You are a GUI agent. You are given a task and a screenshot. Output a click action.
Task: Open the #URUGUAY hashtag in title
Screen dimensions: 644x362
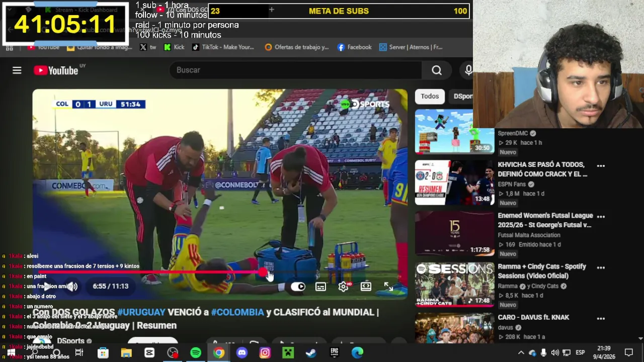(141, 312)
